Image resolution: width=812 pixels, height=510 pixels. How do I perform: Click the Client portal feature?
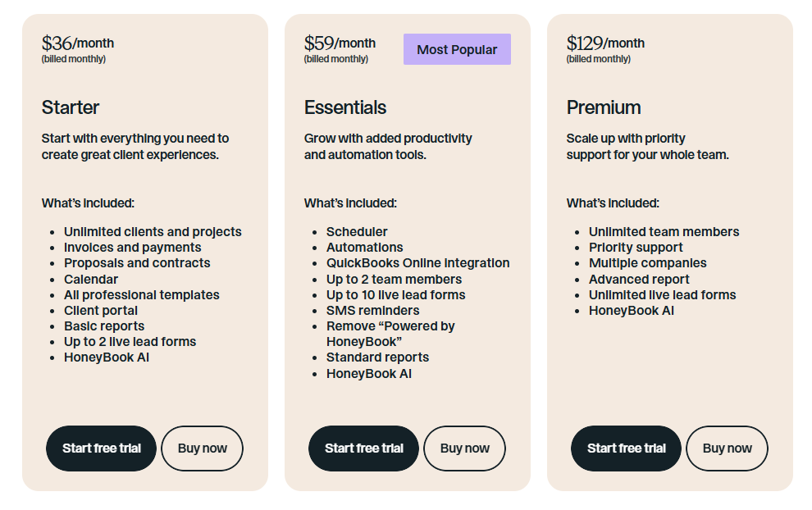point(101,311)
